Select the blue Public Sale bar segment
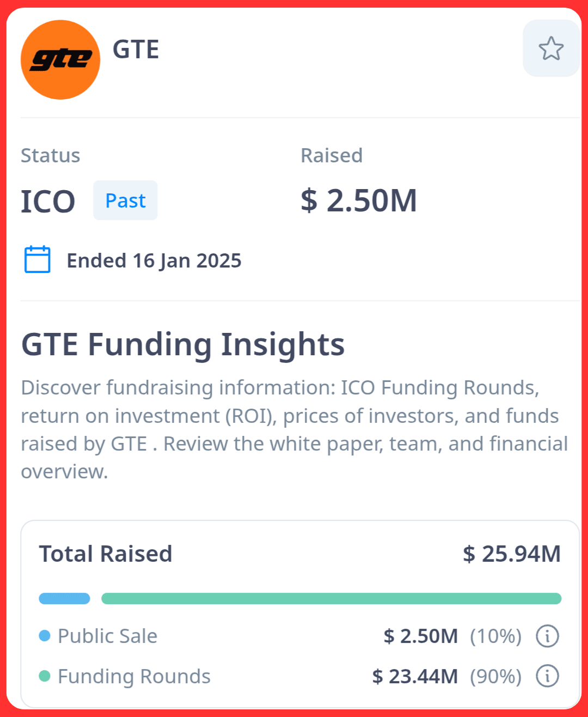The height and width of the screenshot is (717, 588). (x=64, y=599)
